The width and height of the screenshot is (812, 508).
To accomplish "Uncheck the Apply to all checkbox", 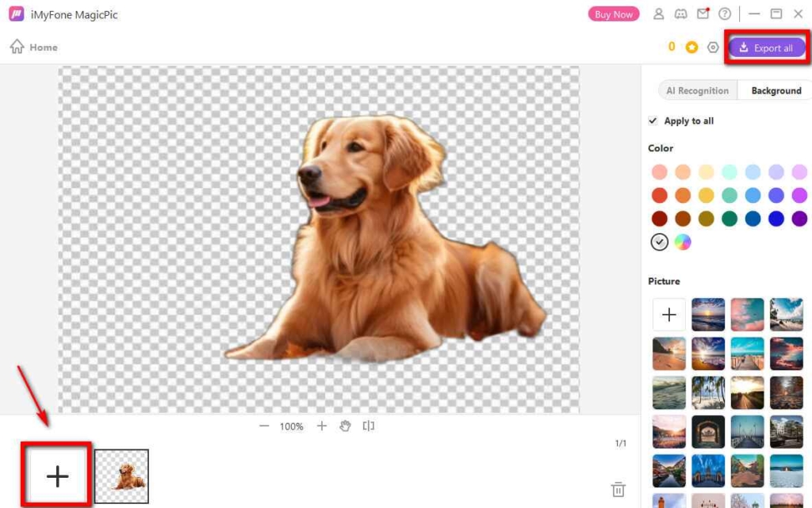I will [x=653, y=120].
